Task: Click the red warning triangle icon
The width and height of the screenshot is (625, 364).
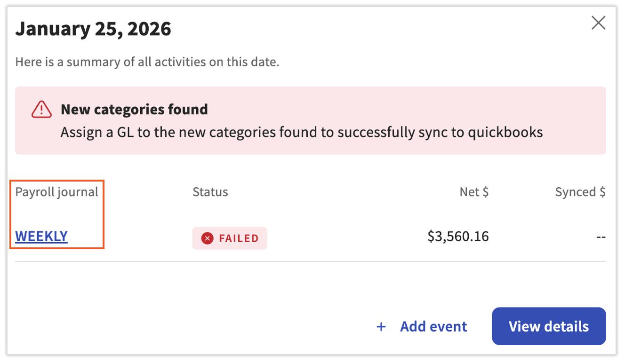Action: tap(41, 110)
